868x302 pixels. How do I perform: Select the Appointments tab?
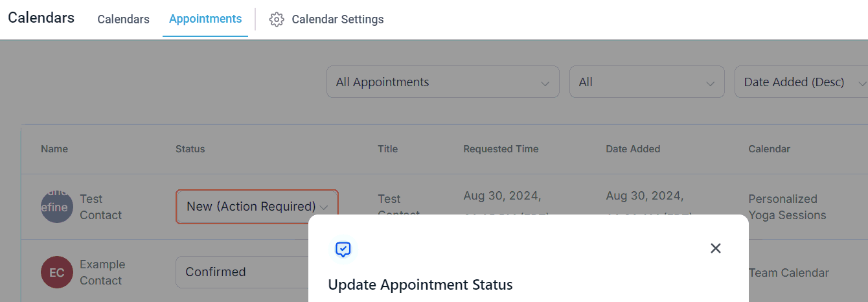(x=205, y=19)
